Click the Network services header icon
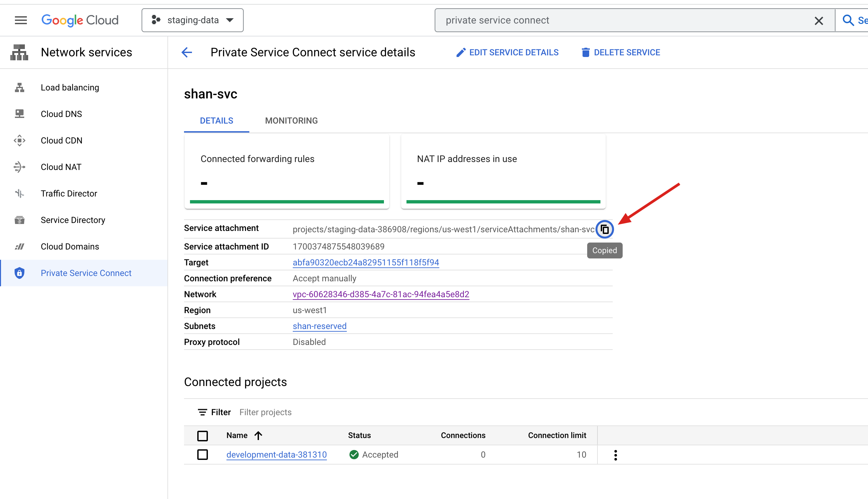Screen dimensions: 868x499 19,52
